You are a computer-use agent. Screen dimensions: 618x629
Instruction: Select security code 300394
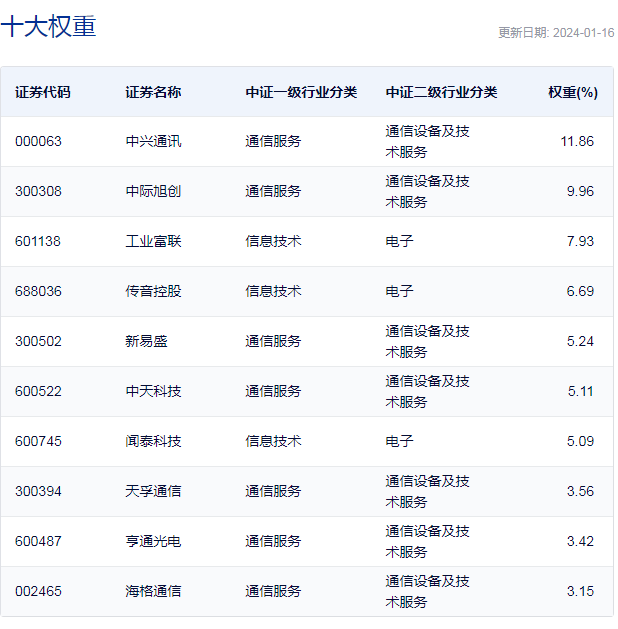(38, 491)
